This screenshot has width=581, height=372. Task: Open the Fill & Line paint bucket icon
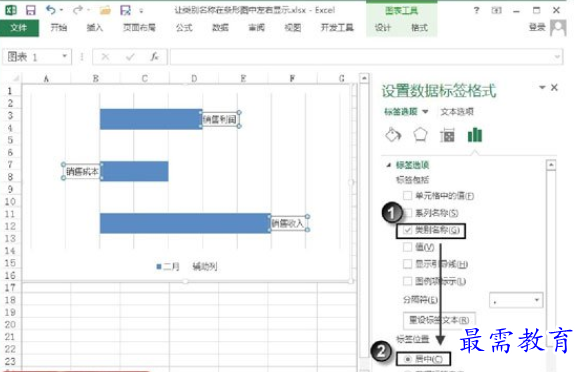click(x=393, y=135)
